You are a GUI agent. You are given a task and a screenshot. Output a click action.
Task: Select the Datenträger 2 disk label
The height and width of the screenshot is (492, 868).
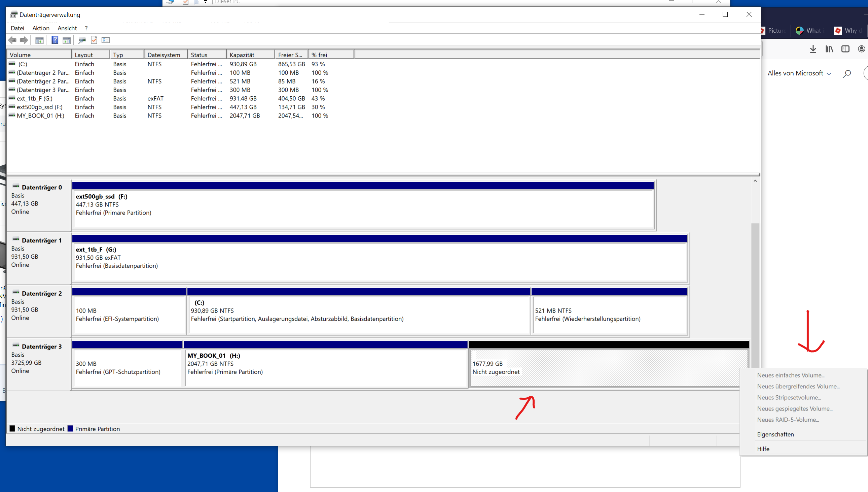click(38, 311)
